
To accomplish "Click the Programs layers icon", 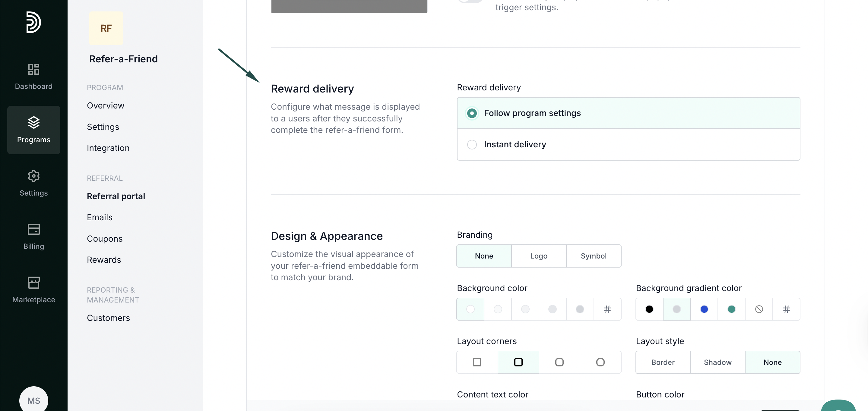I will (x=33, y=122).
